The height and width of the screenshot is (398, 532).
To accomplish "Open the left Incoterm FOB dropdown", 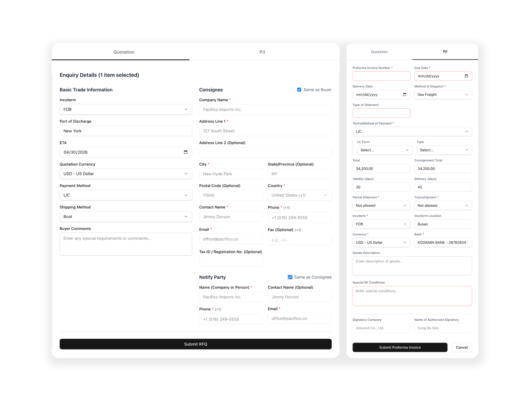I will tap(126, 109).
